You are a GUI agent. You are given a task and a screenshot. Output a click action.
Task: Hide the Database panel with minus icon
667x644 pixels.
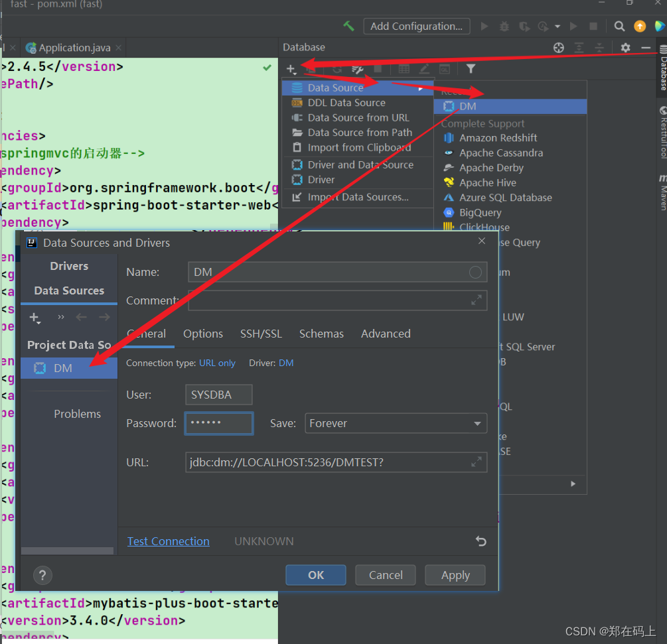(646, 48)
